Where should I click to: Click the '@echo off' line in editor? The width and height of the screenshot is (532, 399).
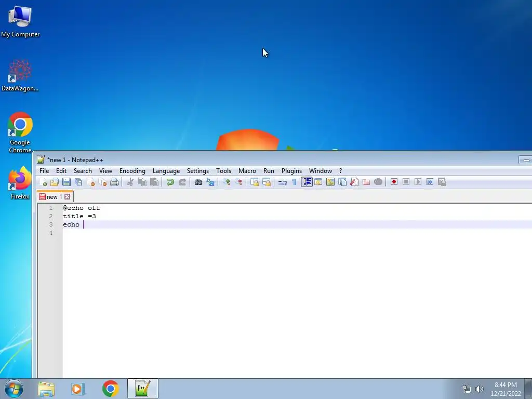point(82,208)
